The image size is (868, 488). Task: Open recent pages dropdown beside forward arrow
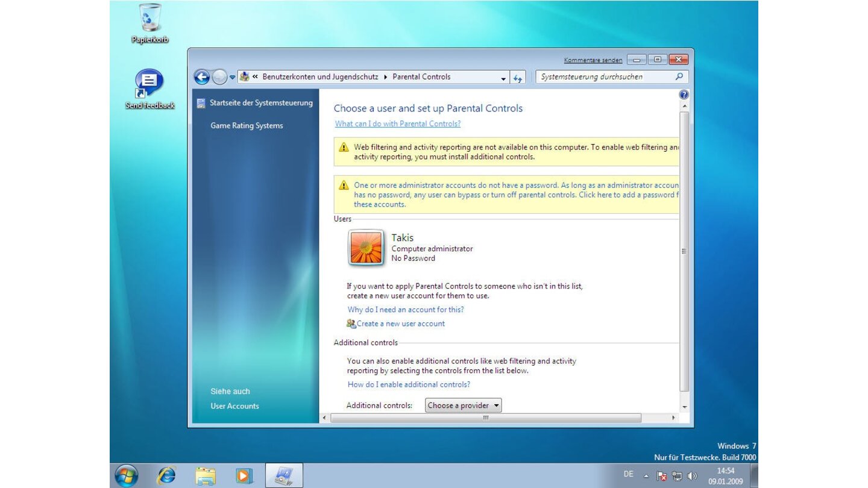(233, 78)
